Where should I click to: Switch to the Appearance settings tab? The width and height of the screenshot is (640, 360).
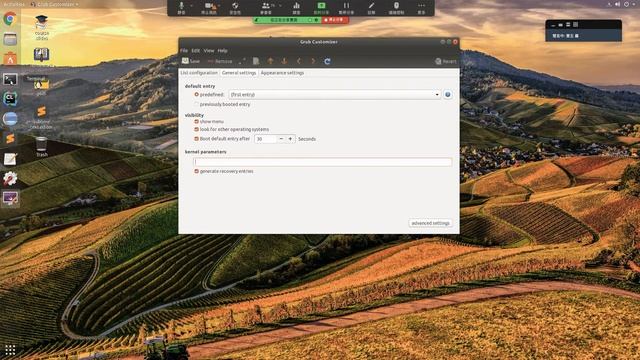[282, 73]
